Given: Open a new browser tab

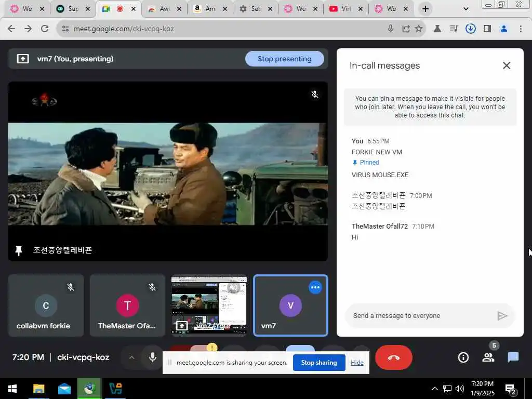Looking at the screenshot, I should [425, 9].
